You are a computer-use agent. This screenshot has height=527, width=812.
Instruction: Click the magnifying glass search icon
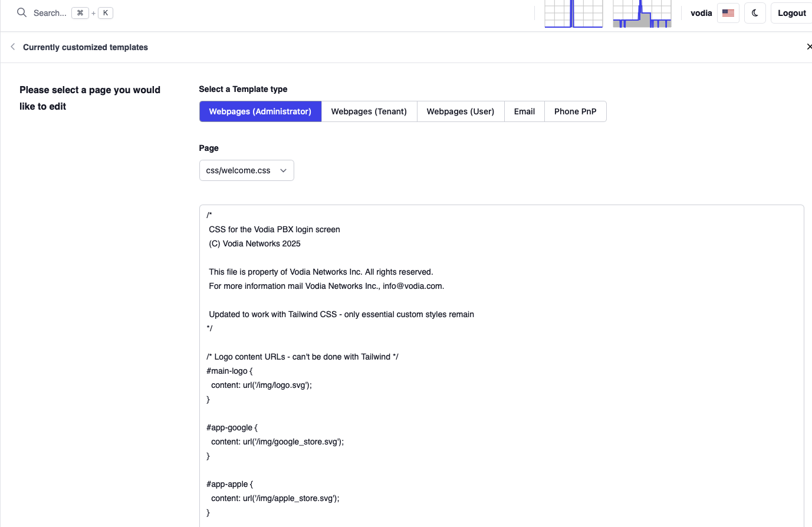click(22, 13)
